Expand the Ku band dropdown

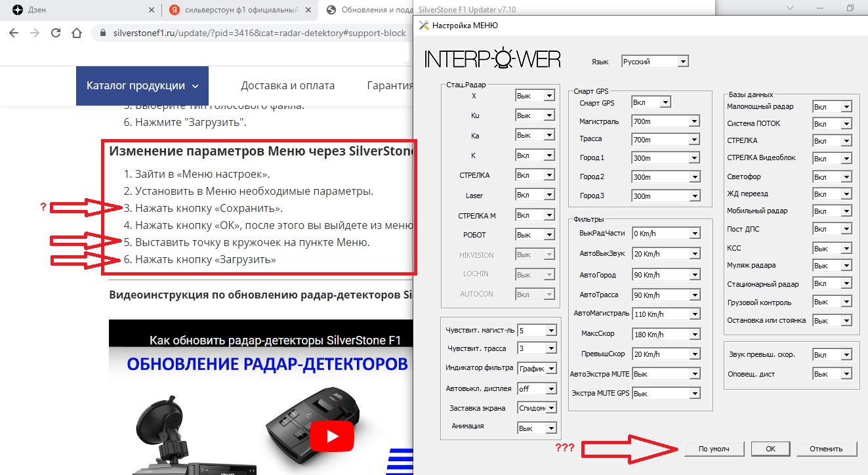tap(535, 115)
